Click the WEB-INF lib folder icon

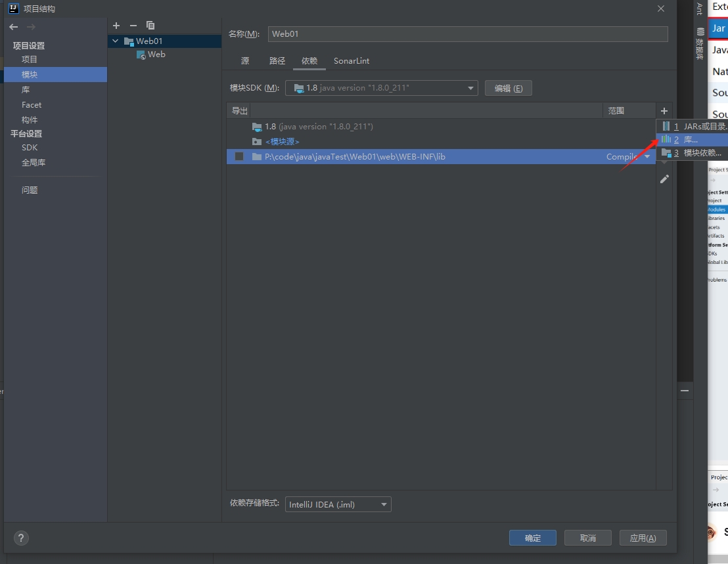257,157
